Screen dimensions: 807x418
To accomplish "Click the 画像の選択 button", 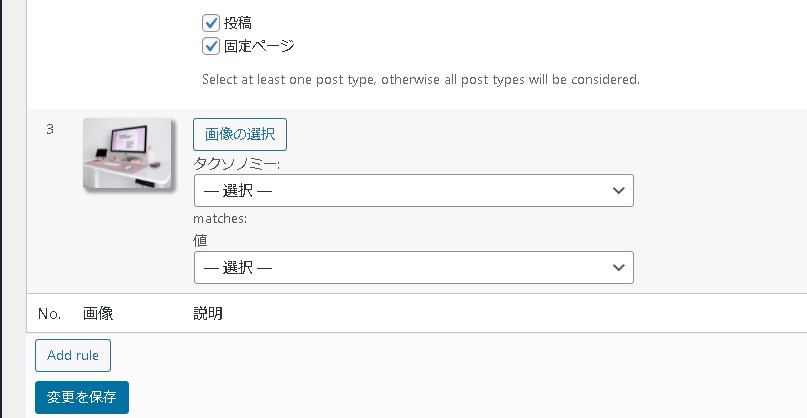I will [240, 134].
